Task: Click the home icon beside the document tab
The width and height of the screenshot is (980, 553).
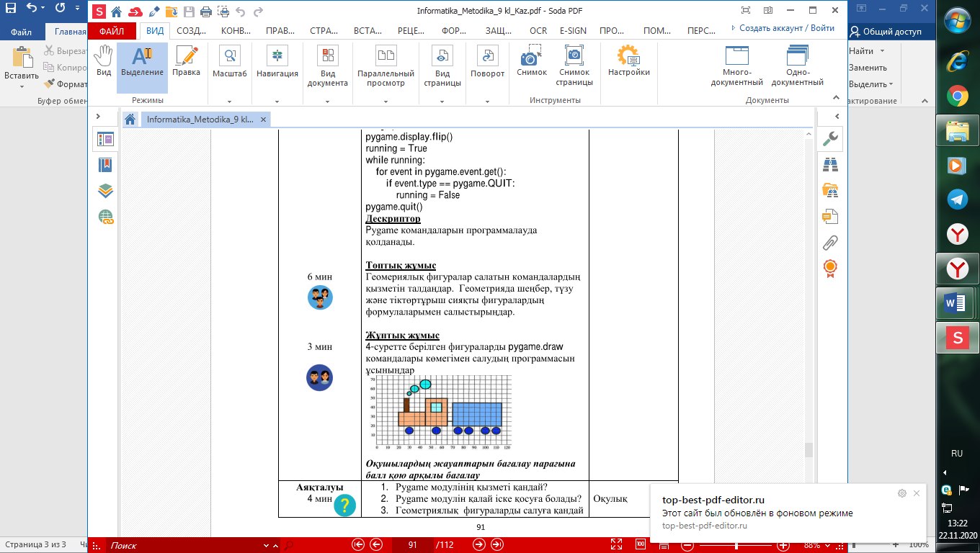Action: (x=130, y=120)
